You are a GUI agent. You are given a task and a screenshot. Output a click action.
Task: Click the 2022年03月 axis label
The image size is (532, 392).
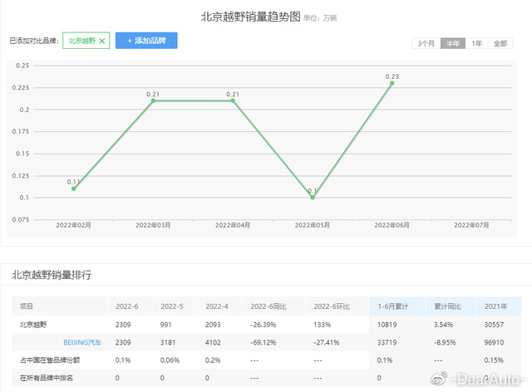click(x=153, y=225)
